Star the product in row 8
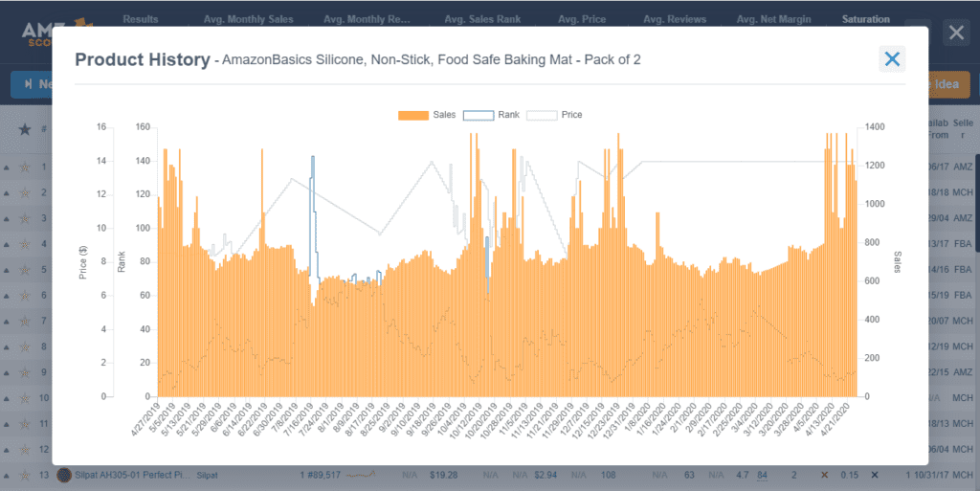The width and height of the screenshot is (980, 491). [x=24, y=346]
